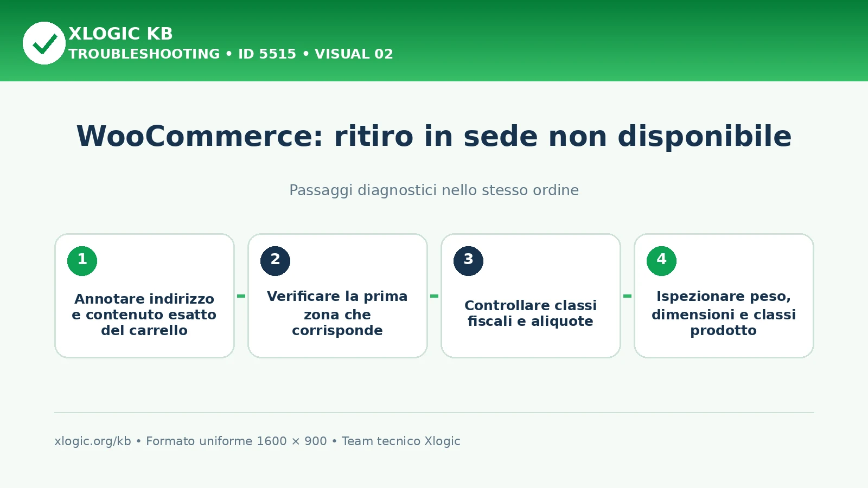Image resolution: width=868 pixels, height=488 pixels.
Task: Click the step 3 number badge
Action: [469, 261]
